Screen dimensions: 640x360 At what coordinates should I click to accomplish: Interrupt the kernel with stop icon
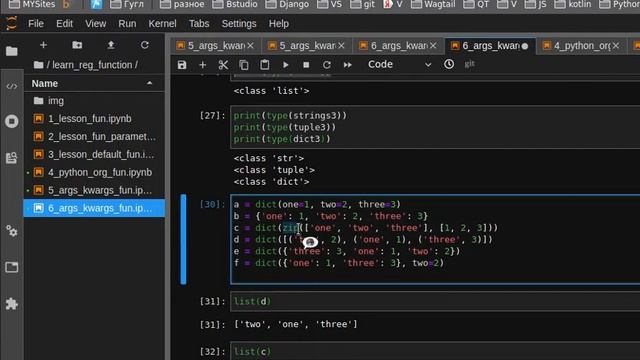306,64
